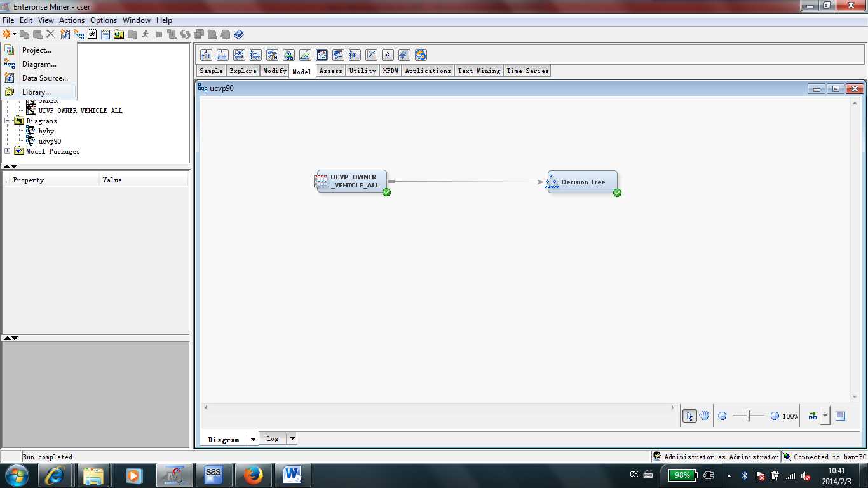
Task: Click 'Connected to han-PC' status text
Action: [x=829, y=457]
